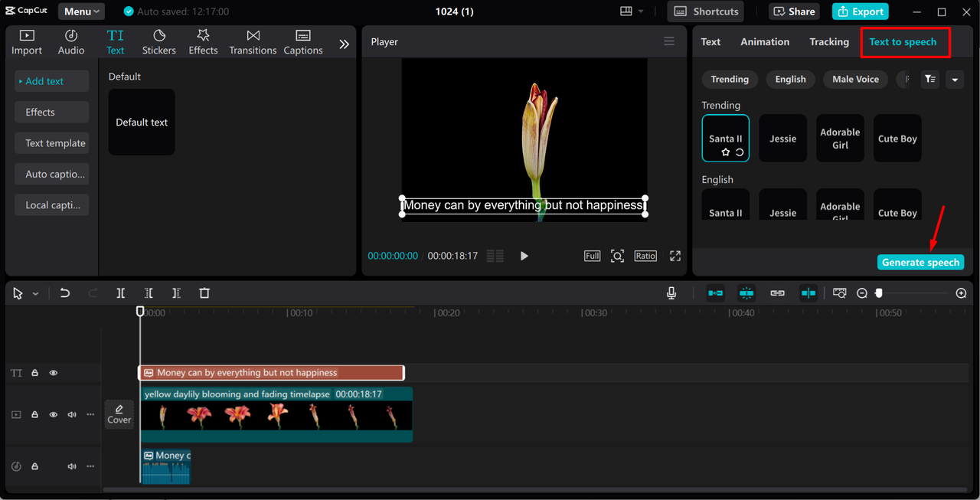Screen dimensions: 980x500
Task: Toggle the preview axis
Action: 808,293
